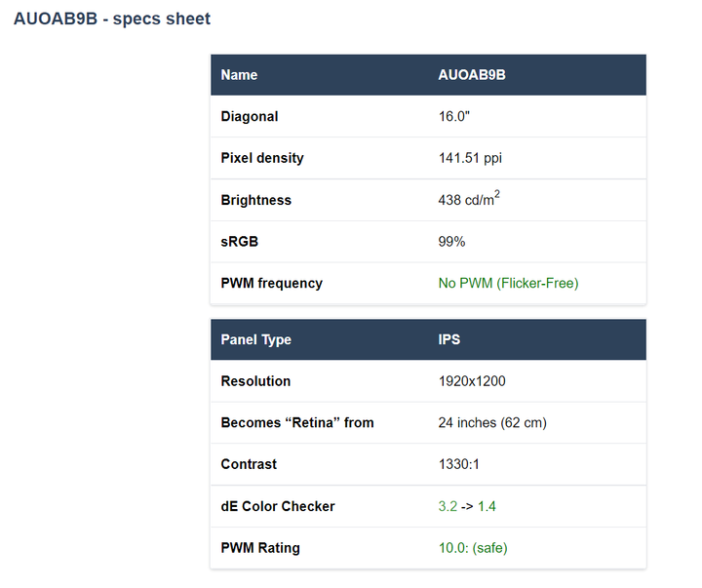Image resolution: width=702 pixels, height=588 pixels.
Task: Click the AUOAB9B specs sheet heading
Action: click(112, 19)
